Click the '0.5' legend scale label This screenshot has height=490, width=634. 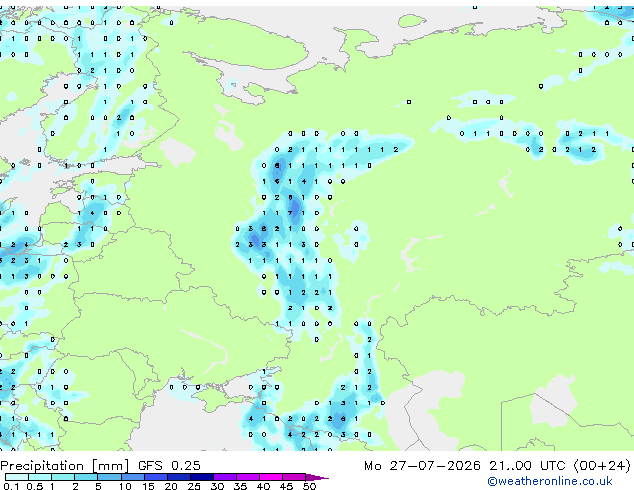click(35, 486)
